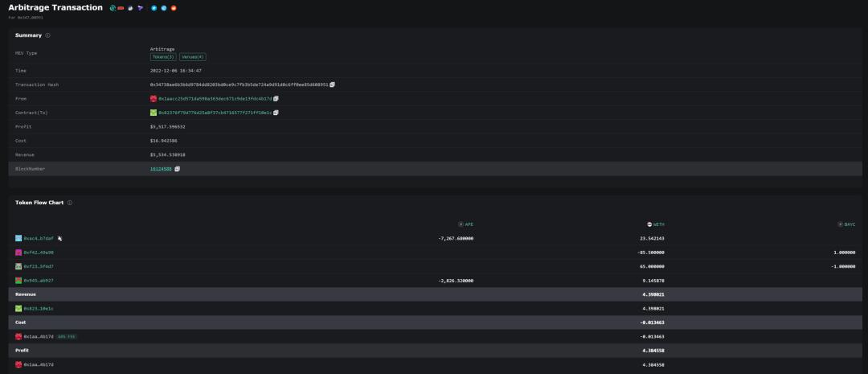The width and height of the screenshot is (868, 374).
Task: Open the Contract(To) address 0x82370f link
Action: 215,113
